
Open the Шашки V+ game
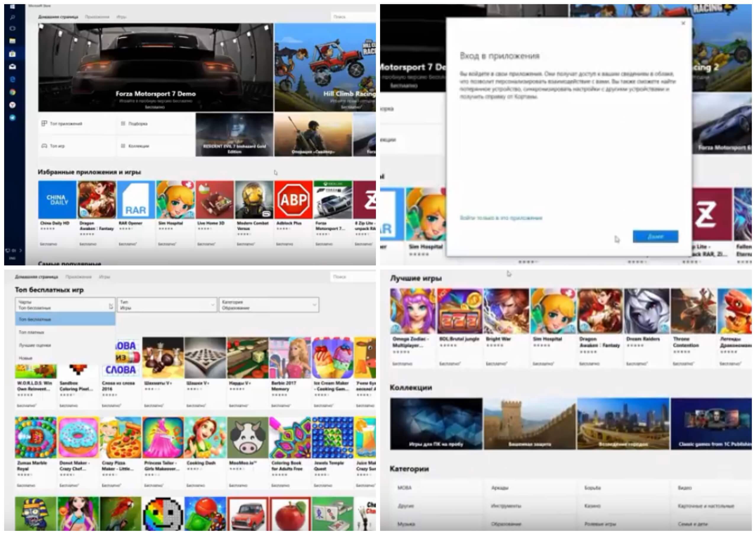205,373
